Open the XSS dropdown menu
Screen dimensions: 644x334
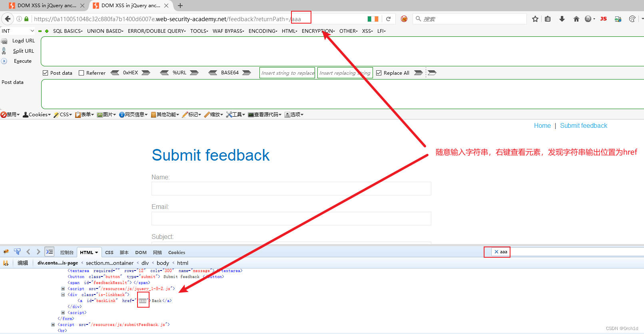point(367,31)
